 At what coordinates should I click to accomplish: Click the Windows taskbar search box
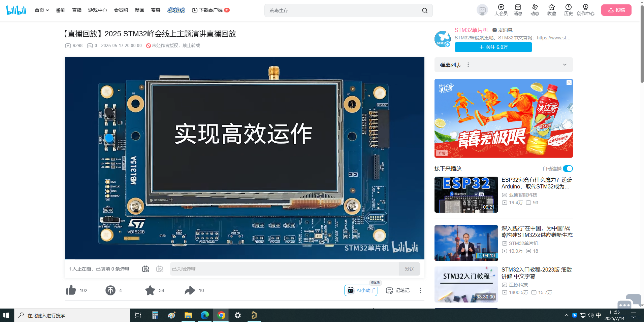[72, 315]
